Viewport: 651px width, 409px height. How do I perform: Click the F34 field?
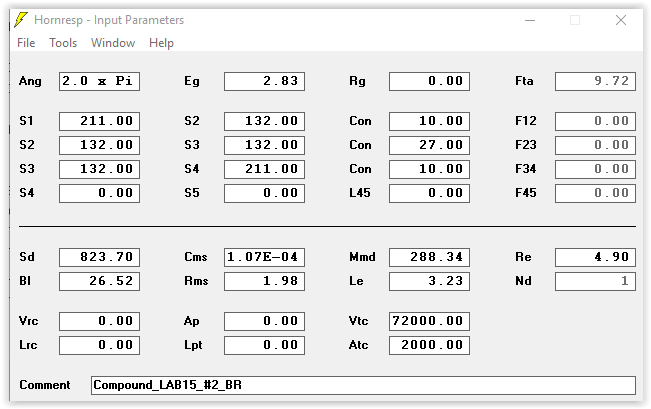coord(595,169)
